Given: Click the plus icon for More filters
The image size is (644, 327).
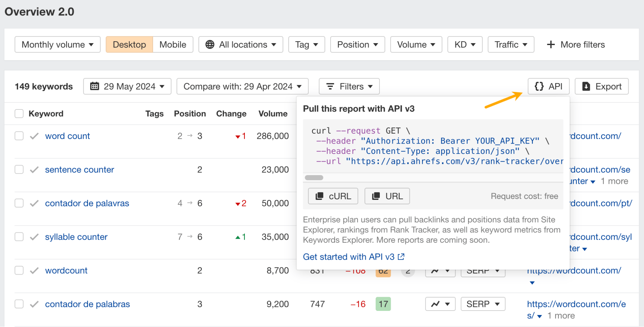Looking at the screenshot, I should pos(551,44).
